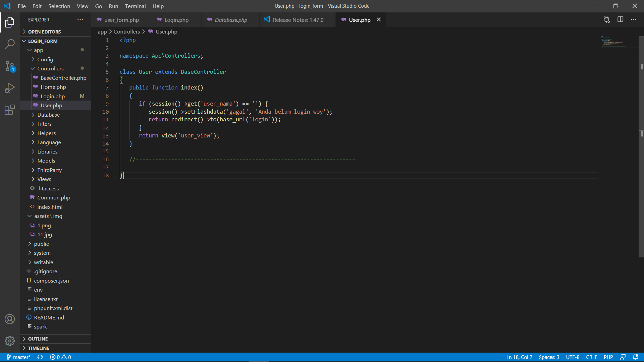
Task: Switch to Release Notes tab
Action: click(298, 20)
